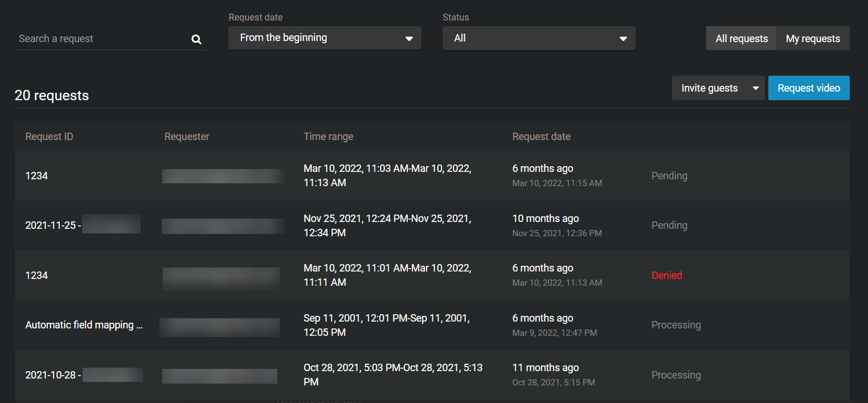Screen dimensions: 868x403
Task: Click the Request date column header
Action: tap(541, 137)
